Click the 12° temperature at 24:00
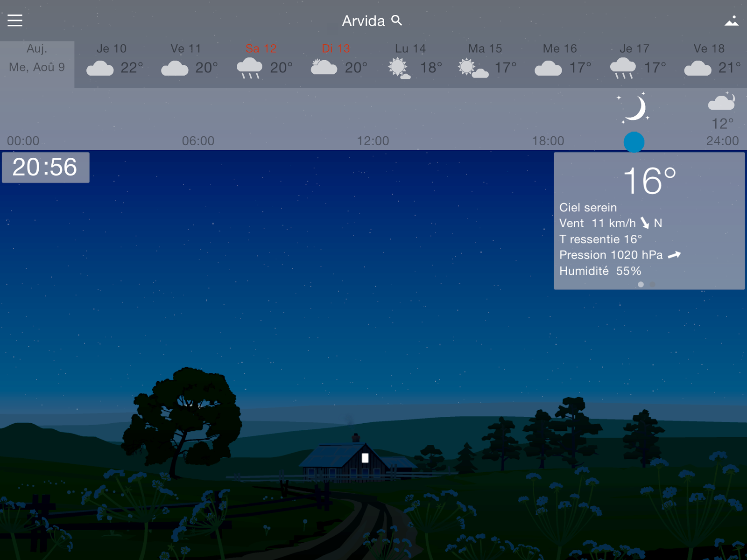The height and width of the screenshot is (560, 747). 722,124
